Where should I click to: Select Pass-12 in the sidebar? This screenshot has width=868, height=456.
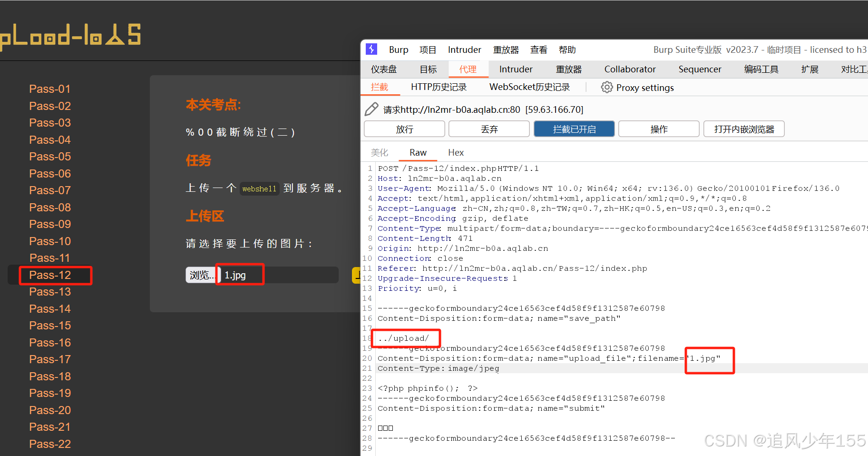click(50, 275)
